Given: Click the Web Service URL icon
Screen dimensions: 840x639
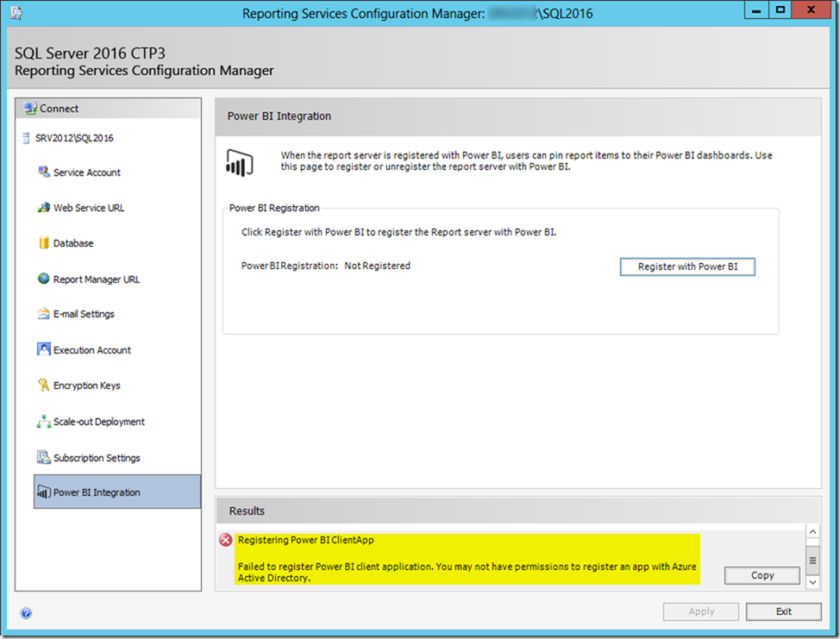Looking at the screenshot, I should pyautogui.click(x=44, y=207).
